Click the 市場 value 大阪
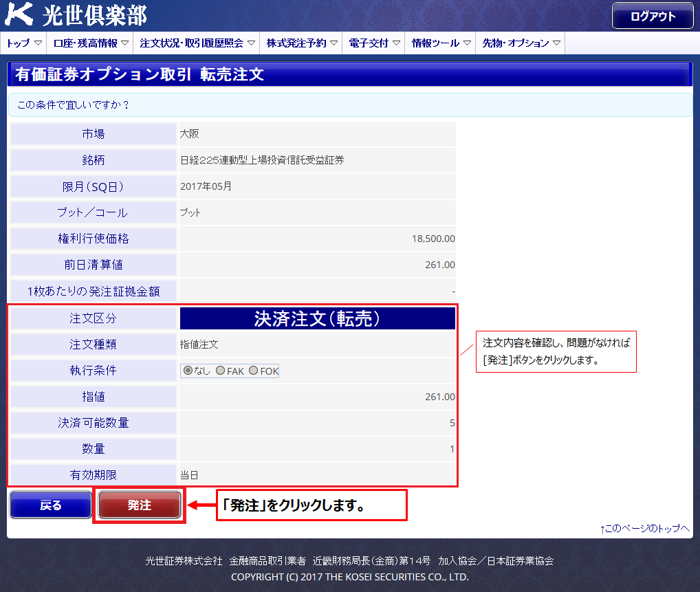The width and height of the screenshot is (700, 592). click(189, 134)
